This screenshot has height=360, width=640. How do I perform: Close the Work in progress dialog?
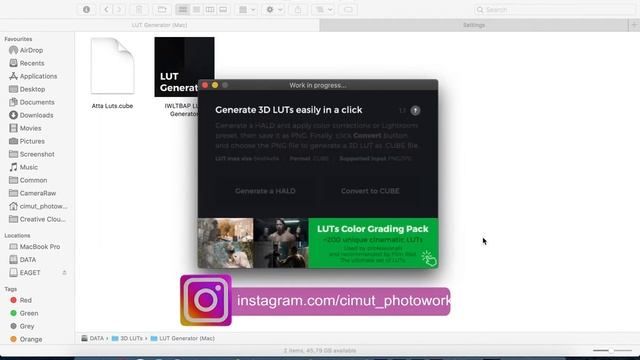pyautogui.click(x=205, y=85)
